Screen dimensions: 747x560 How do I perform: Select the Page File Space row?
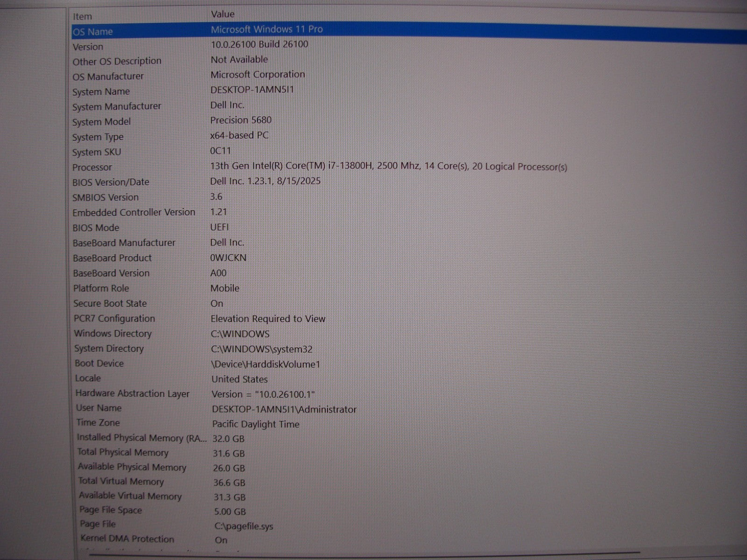[111, 511]
